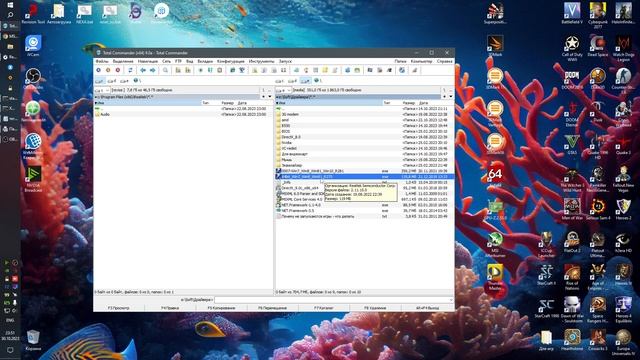
Task: Click the F5 Копирование button
Action: (221, 308)
